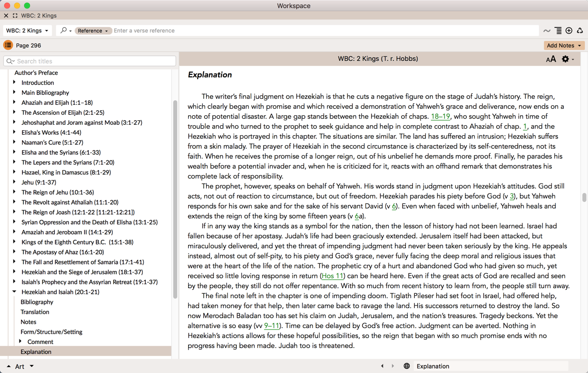Screen dimensions: 588x373
Task: Toggle the orange table of contents button
Action: [x=8, y=45]
